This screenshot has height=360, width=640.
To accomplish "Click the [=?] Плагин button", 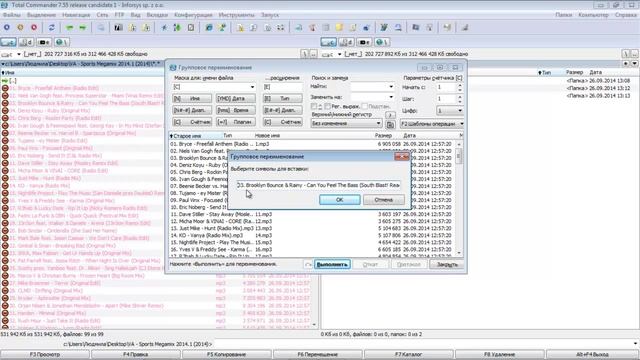I will pyautogui.click(x=236, y=122).
